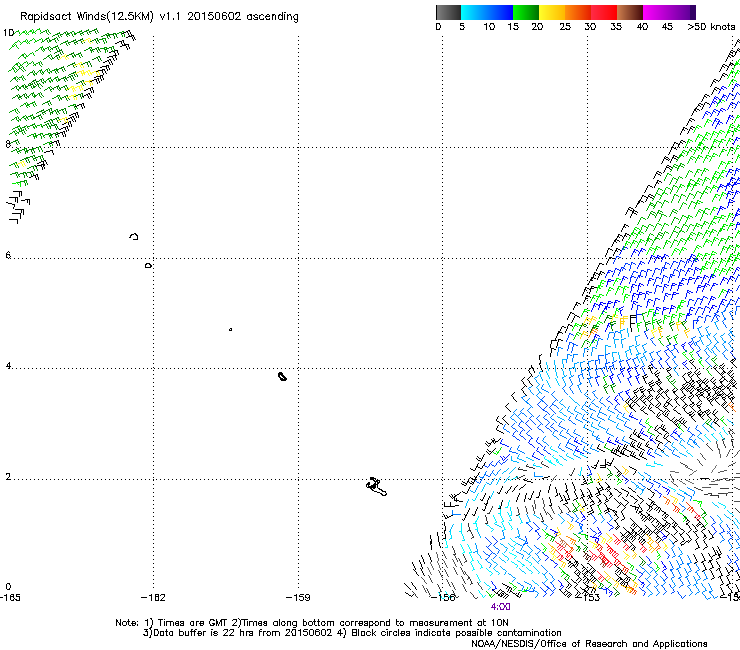The image size is (740, 650).
Task: Click the longitude label '-165'
Action: pyautogui.click(x=10, y=598)
